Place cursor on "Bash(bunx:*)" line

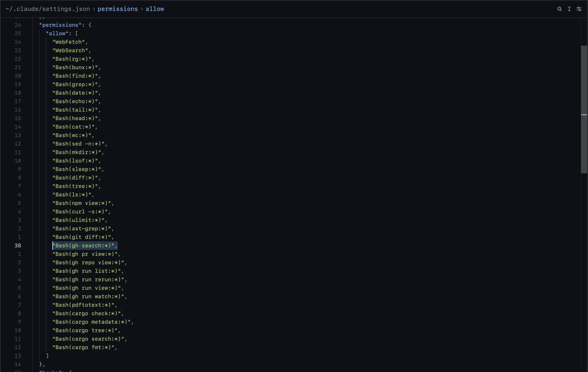click(x=76, y=68)
